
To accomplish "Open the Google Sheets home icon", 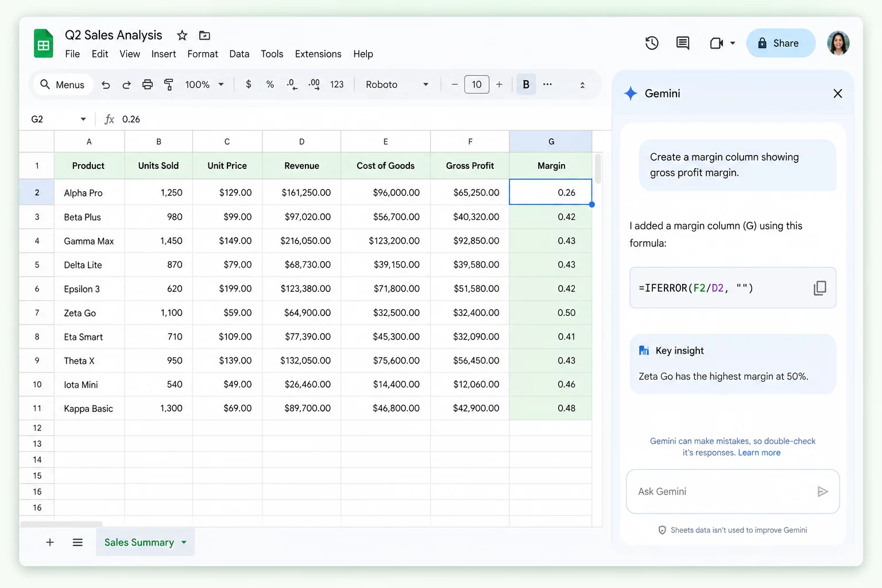I will click(x=44, y=44).
